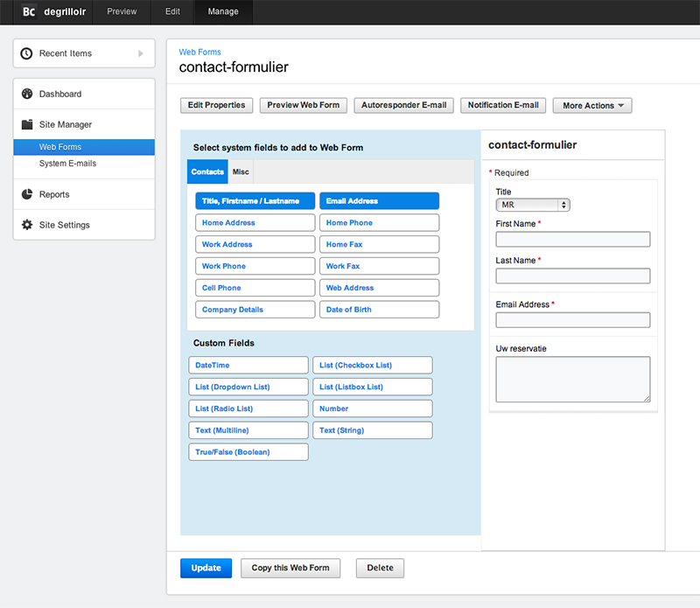Click the Recent Items clock icon

[x=25, y=53]
